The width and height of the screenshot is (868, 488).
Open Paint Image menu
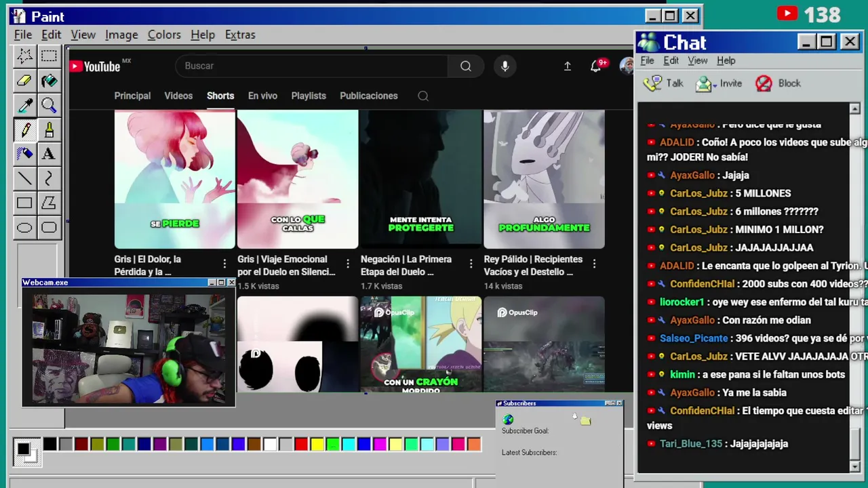121,35
